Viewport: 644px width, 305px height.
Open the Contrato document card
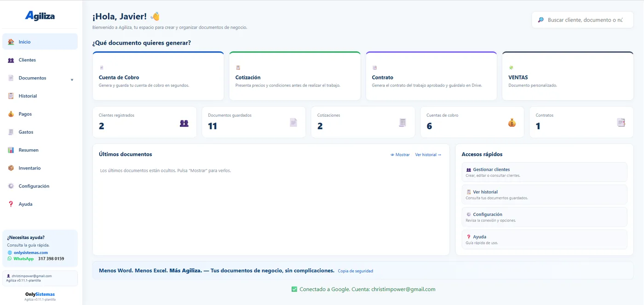(x=431, y=76)
